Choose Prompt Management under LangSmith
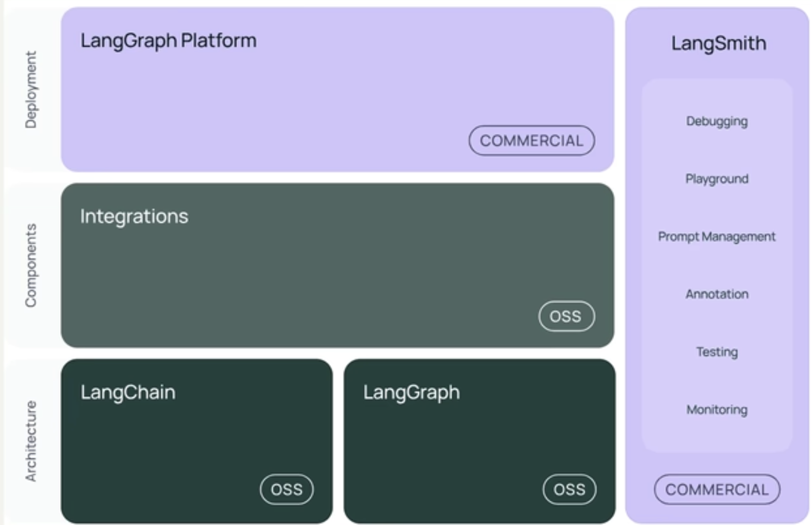 (x=717, y=237)
